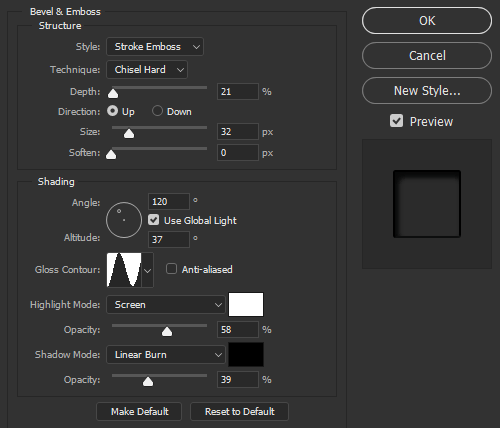Click the Highlight Opacity slider handle

167,331
